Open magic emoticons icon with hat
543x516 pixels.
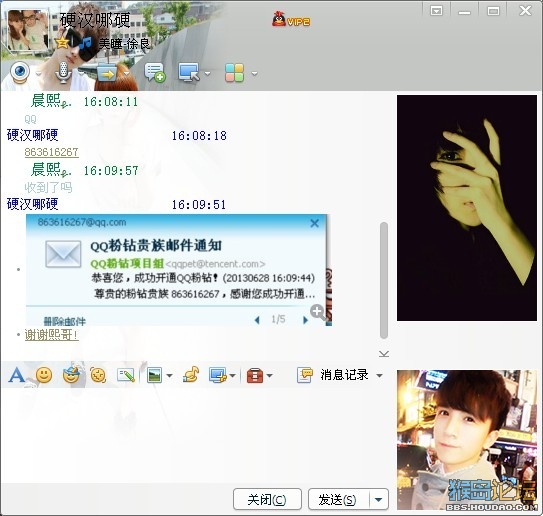pos(71,374)
